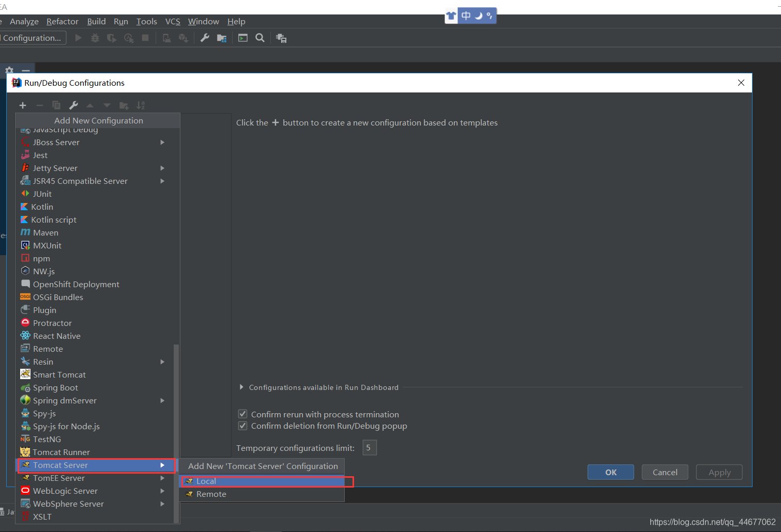Click the moon icon in IME bar

pyautogui.click(x=479, y=15)
